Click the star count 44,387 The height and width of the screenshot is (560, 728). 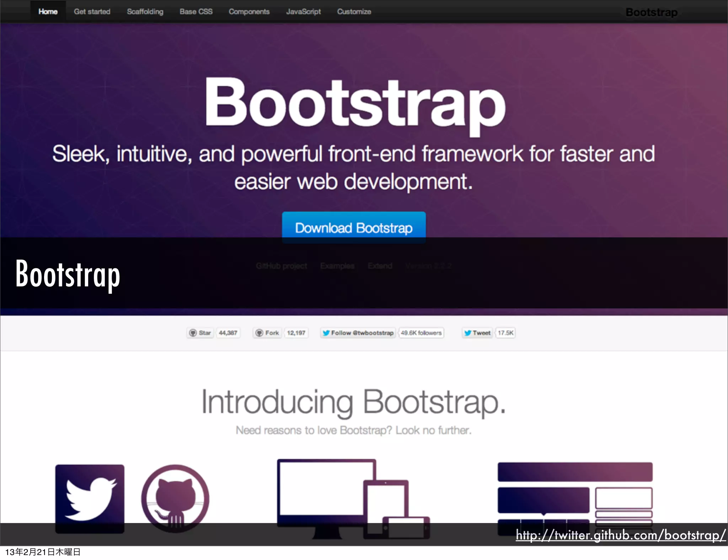pos(228,333)
